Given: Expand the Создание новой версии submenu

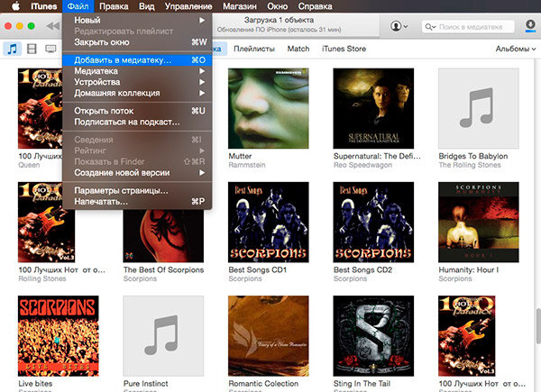Looking at the screenshot, I should click(137, 173).
